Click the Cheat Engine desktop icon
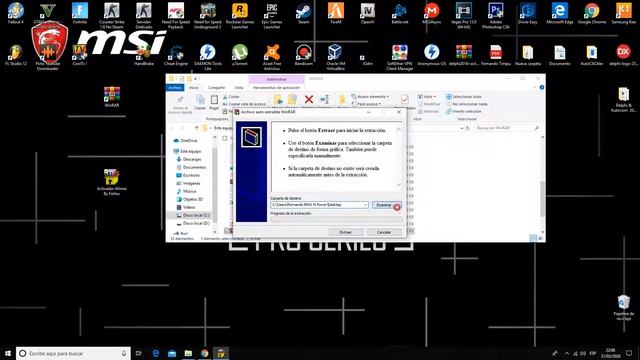 coord(176,55)
